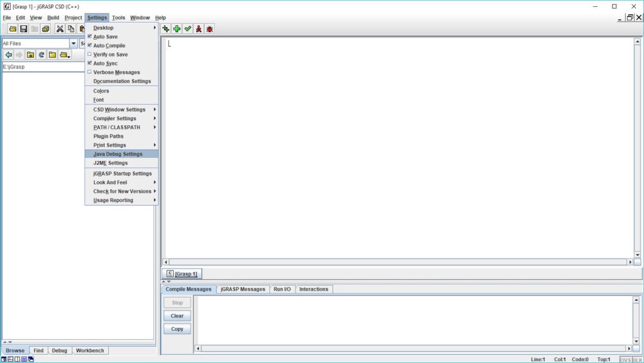Click the Open File folder icon
Screen dimensions: 644x363
pyautogui.click(x=13, y=29)
